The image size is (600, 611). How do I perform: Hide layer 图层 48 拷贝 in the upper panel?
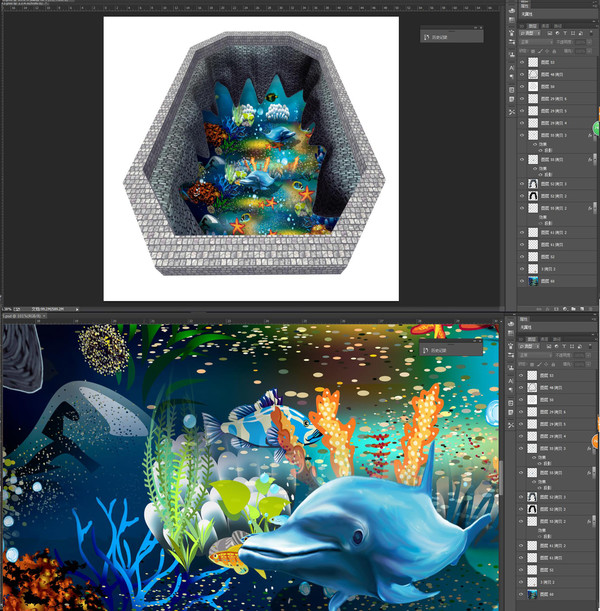[x=522, y=74]
